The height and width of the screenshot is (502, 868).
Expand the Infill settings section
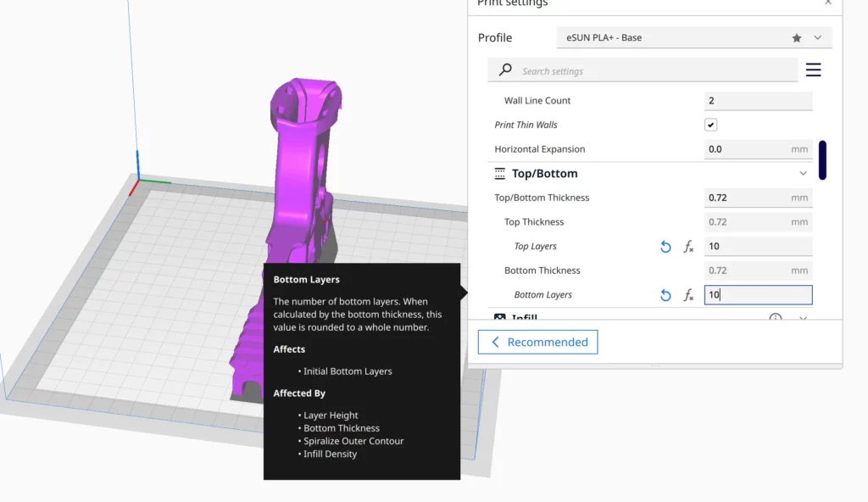coord(803,318)
